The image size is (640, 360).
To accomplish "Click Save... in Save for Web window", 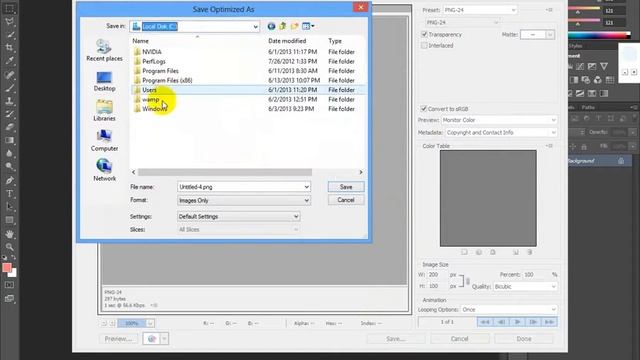I will coord(396,339).
